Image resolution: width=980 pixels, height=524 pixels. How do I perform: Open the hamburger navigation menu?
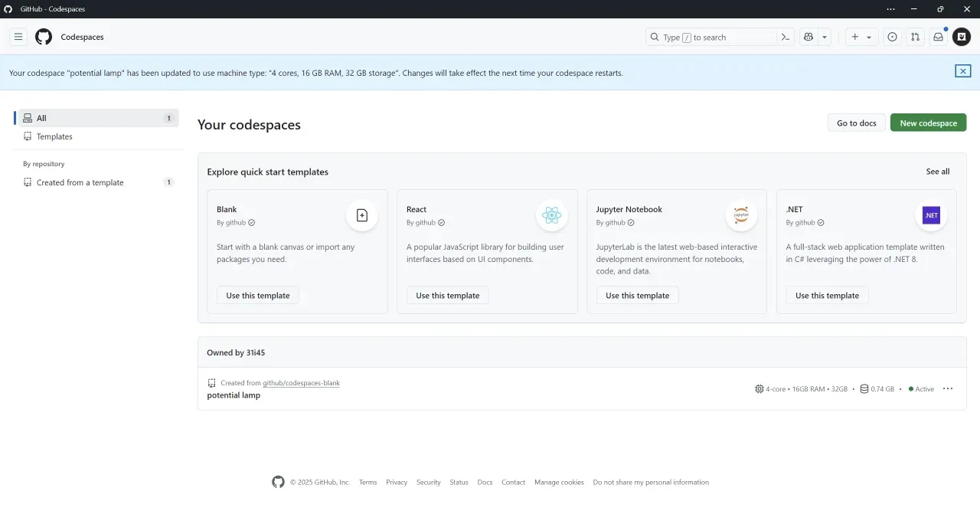[18, 37]
